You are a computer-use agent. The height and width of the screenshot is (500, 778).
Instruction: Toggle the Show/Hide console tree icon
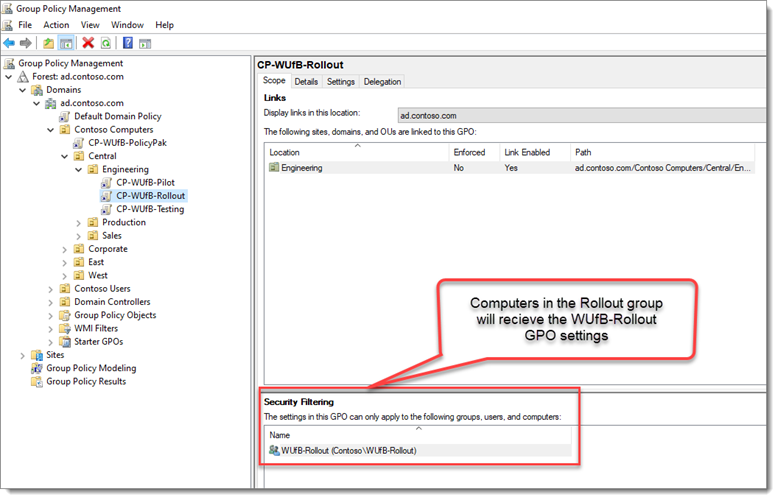[66, 44]
